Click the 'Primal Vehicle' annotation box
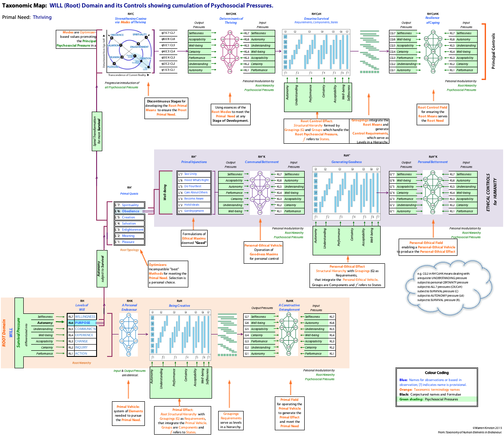The width and height of the screenshot is (504, 436). click(128, 414)
